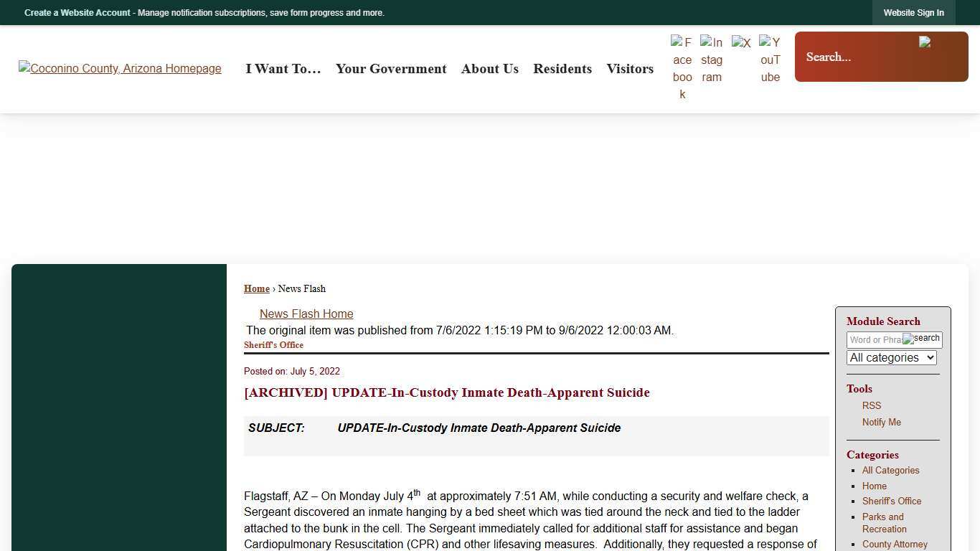Open the I Want To… menu

click(283, 69)
